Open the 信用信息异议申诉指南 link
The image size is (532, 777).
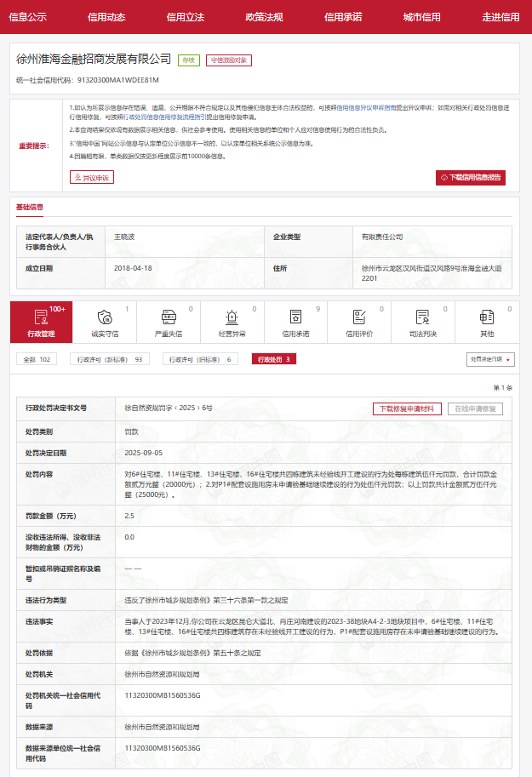366,107
